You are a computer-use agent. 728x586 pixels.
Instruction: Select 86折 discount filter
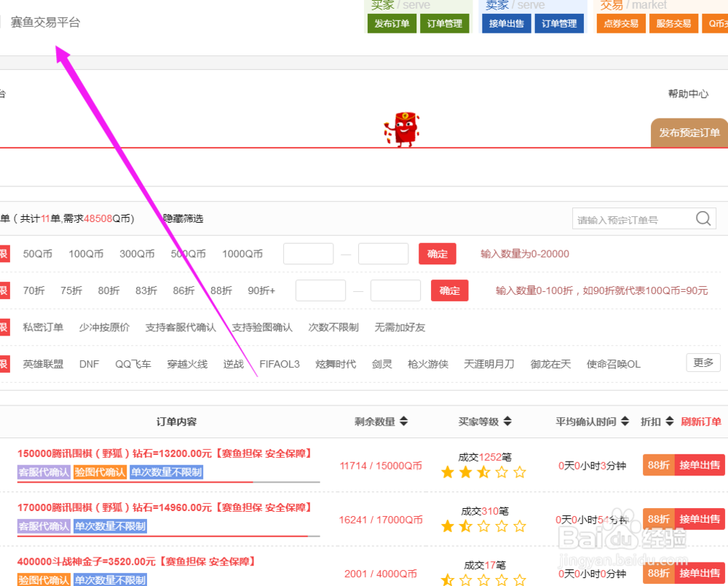(183, 290)
